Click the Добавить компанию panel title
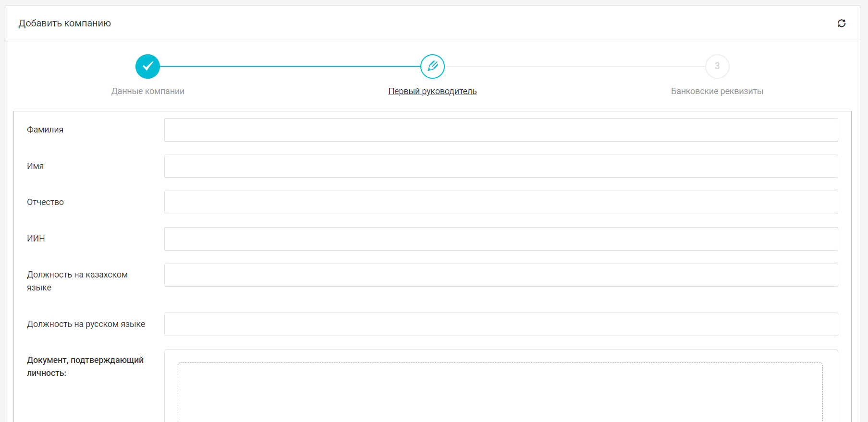Viewport: 868px width, 422px height. pos(65,23)
